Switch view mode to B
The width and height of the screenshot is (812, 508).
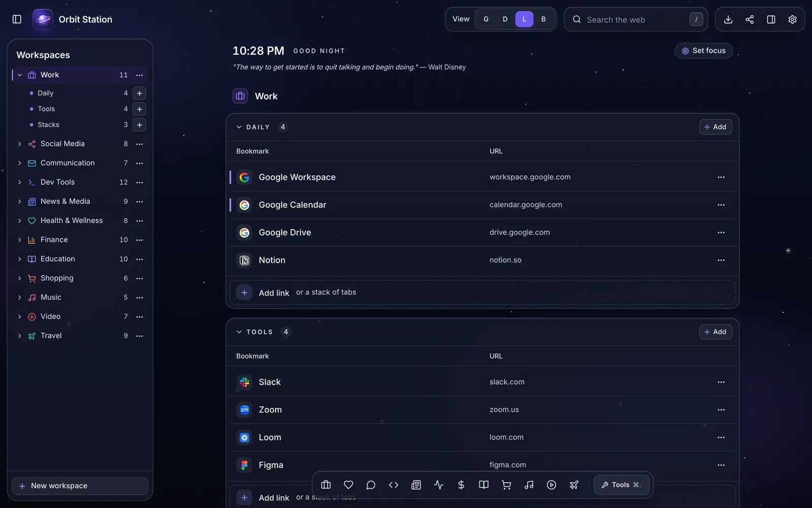coord(544,19)
